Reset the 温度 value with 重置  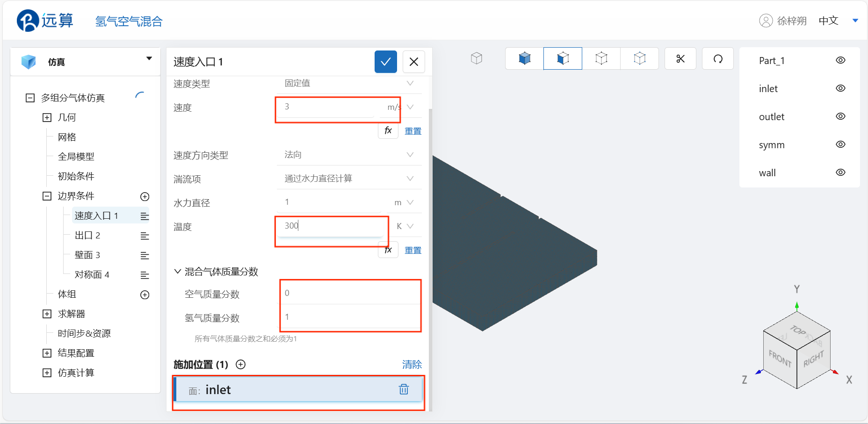click(413, 250)
